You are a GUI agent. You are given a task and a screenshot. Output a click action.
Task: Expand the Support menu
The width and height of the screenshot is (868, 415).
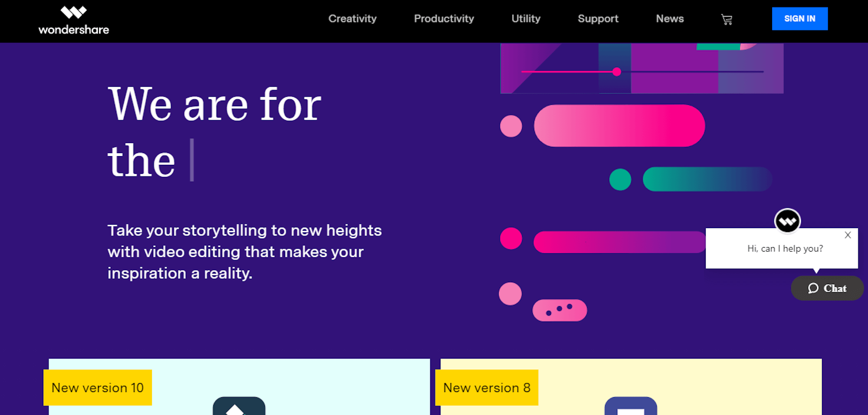[x=598, y=19]
